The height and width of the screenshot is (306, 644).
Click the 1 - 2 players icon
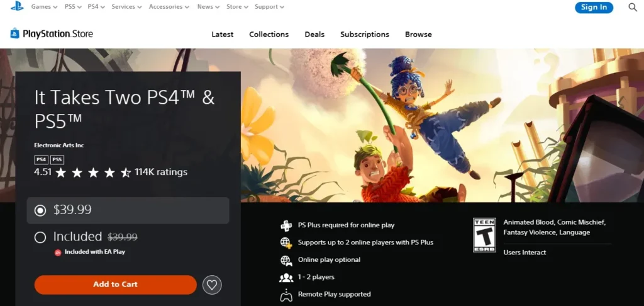coord(286,277)
